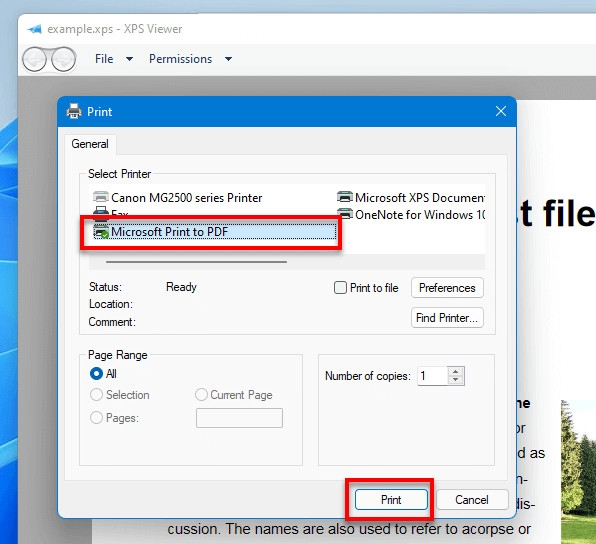Choose the Microsoft Print to PDF printer

(x=215, y=232)
